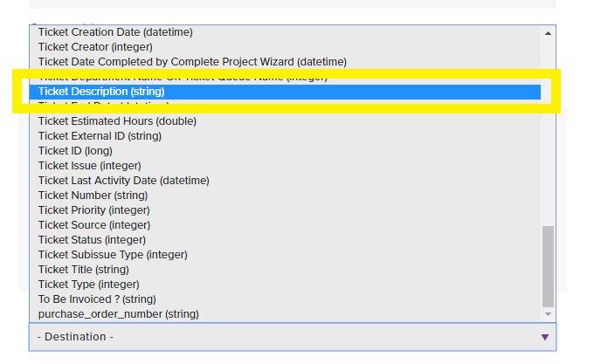Pick To Be Invoiced ? (string) option
Image resolution: width=594 pixels, height=364 pixels.
coord(95,299)
